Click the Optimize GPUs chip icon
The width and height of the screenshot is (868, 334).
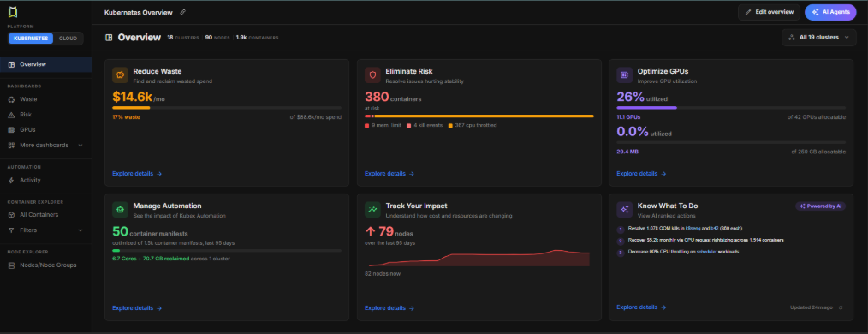click(x=625, y=75)
